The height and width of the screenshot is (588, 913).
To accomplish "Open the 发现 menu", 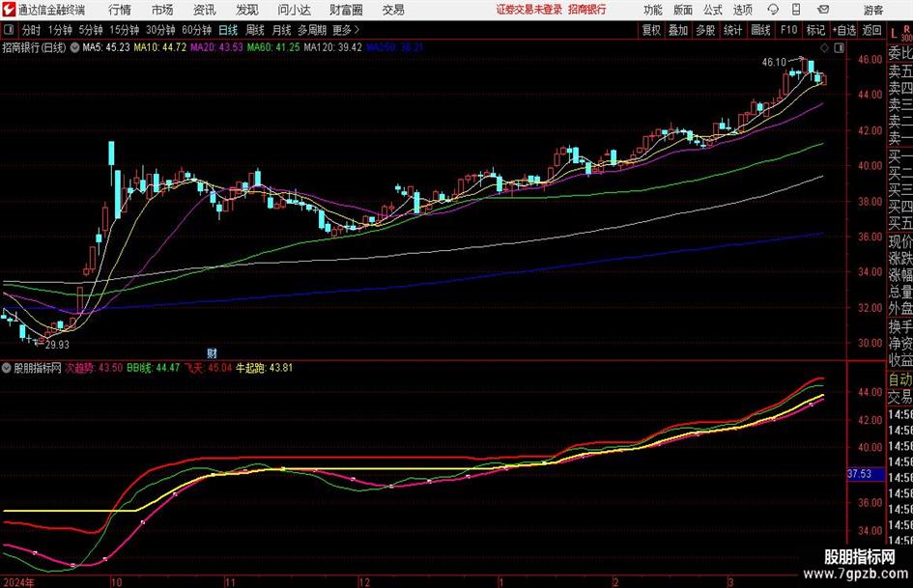I will 247,10.
